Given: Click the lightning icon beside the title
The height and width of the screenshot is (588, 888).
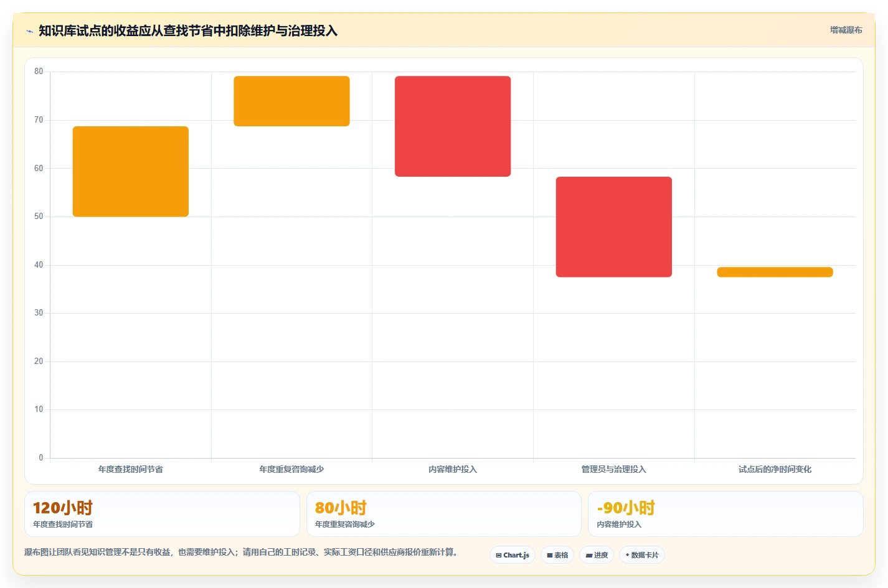Looking at the screenshot, I should tap(29, 31).
